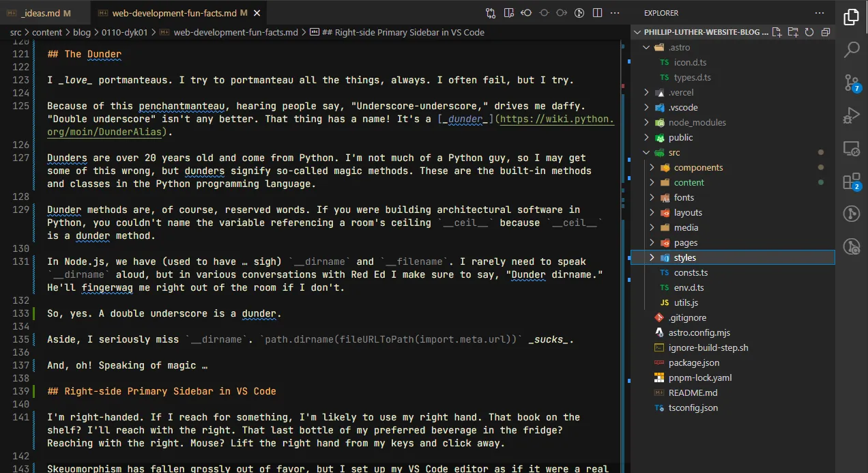
Task: Expand the .vscode folder
Action: 682,107
